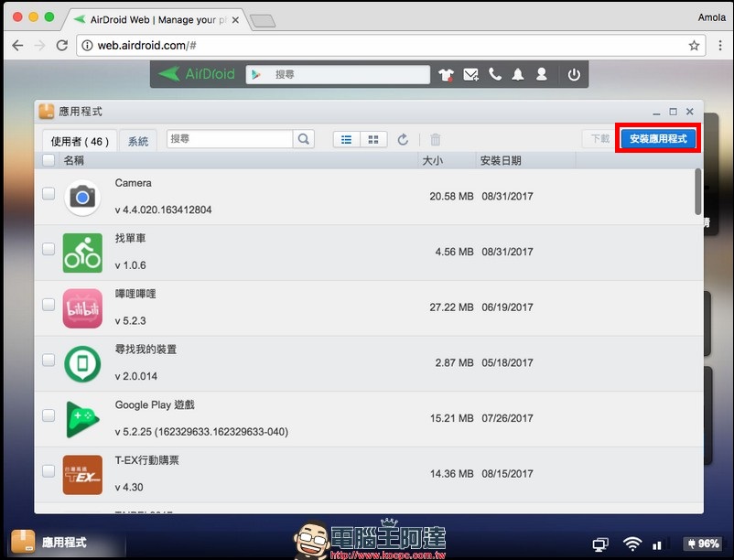
Task: Click the Amola profile button in Chrome
Action: pyautogui.click(x=711, y=17)
